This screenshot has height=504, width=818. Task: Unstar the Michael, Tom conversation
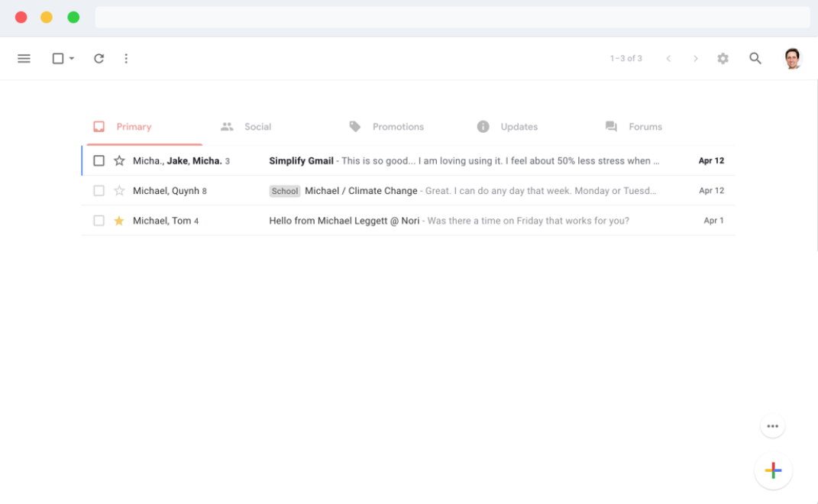pyautogui.click(x=119, y=221)
